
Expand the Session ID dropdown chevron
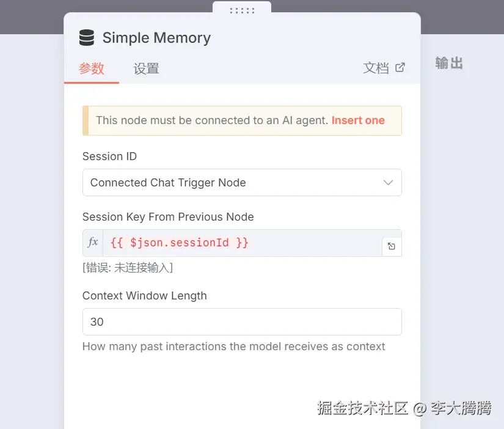pyautogui.click(x=389, y=183)
